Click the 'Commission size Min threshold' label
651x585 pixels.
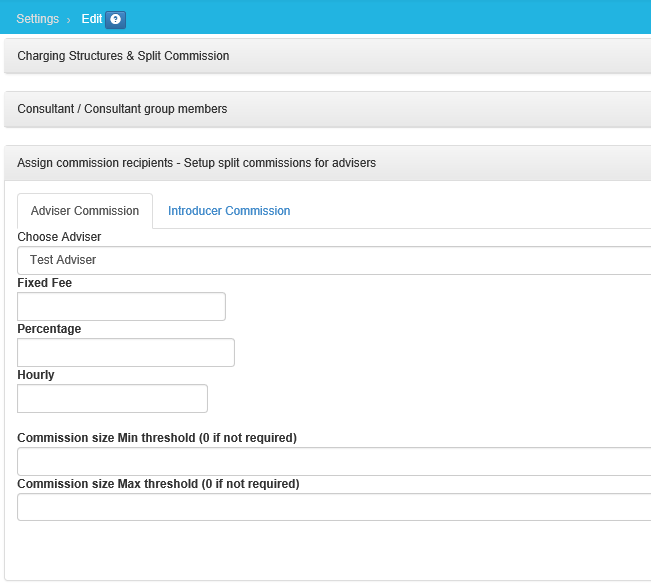tap(157, 438)
